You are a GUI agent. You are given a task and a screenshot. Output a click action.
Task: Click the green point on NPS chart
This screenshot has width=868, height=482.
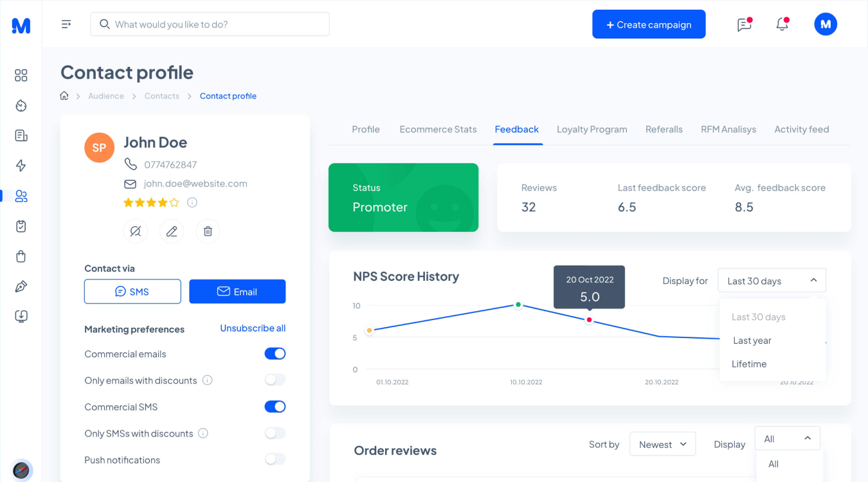(x=518, y=305)
